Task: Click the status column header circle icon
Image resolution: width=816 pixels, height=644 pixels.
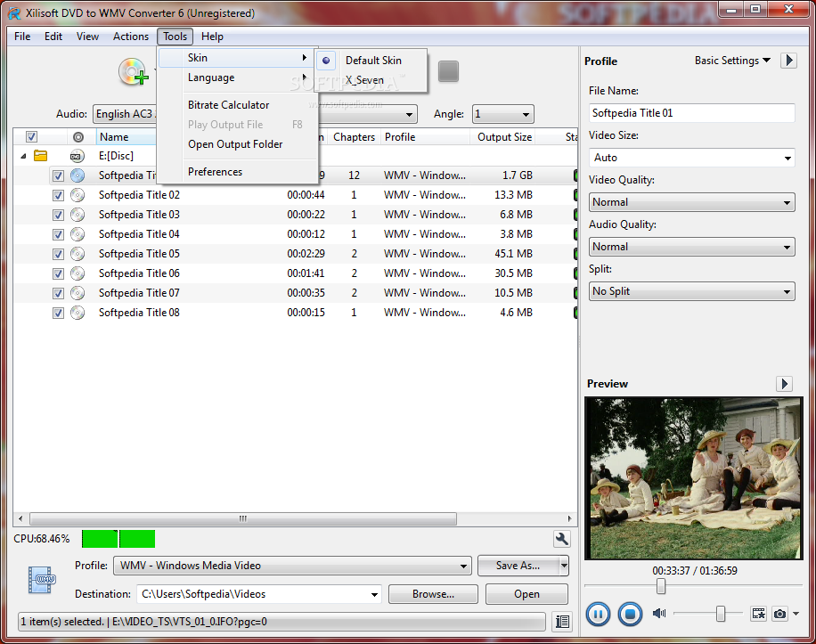Action: point(78,137)
